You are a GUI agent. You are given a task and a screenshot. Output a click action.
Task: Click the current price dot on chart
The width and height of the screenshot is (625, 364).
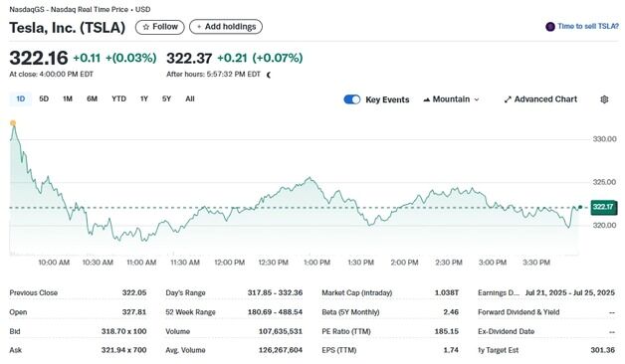[x=580, y=207]
